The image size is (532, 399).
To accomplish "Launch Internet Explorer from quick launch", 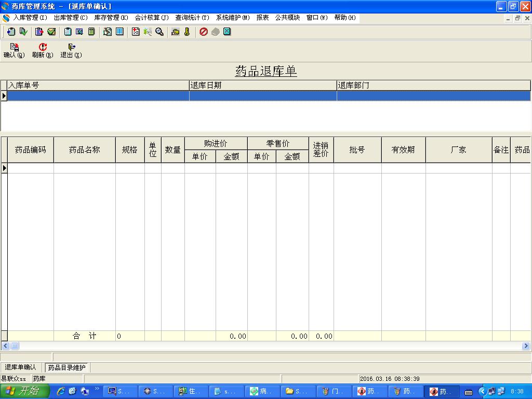I will (61, 391).
